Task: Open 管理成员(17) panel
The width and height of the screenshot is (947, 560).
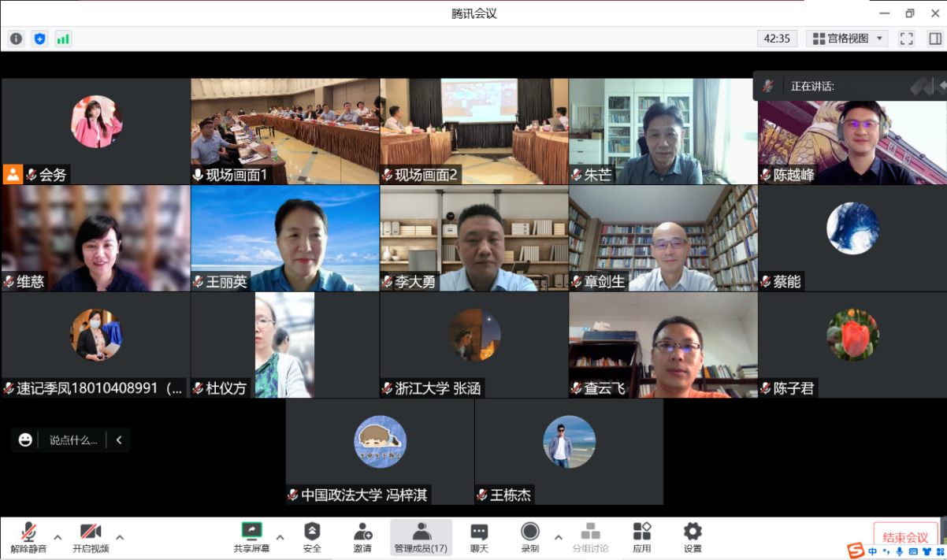Action: [422, 537]
